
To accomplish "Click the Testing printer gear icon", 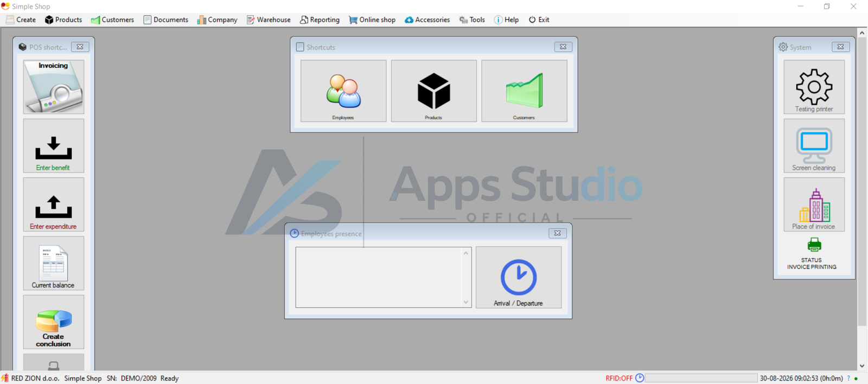I will [814, 87].
